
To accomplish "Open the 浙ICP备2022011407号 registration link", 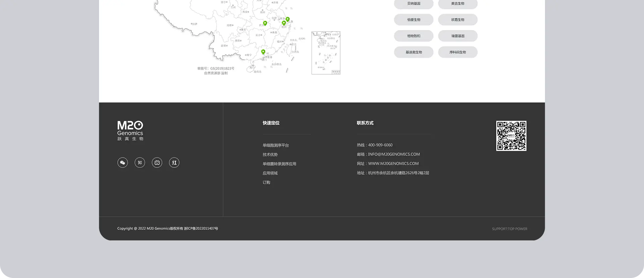I will coord(201,229).
